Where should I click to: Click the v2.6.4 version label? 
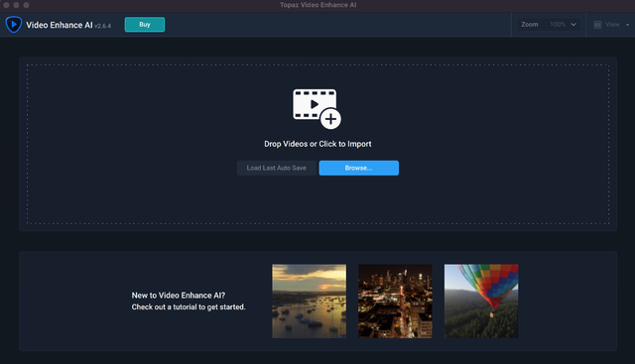(x=102, y=26)
